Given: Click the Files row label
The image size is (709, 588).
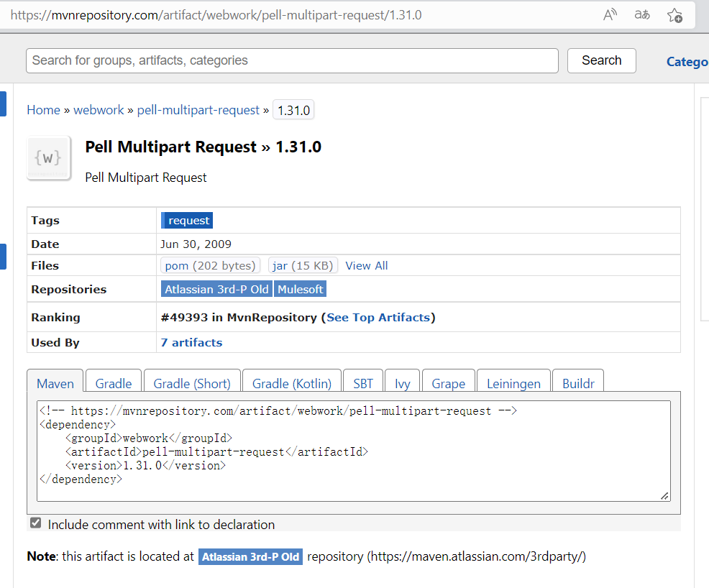Looking at the screenshot, I should pos(45,266).
